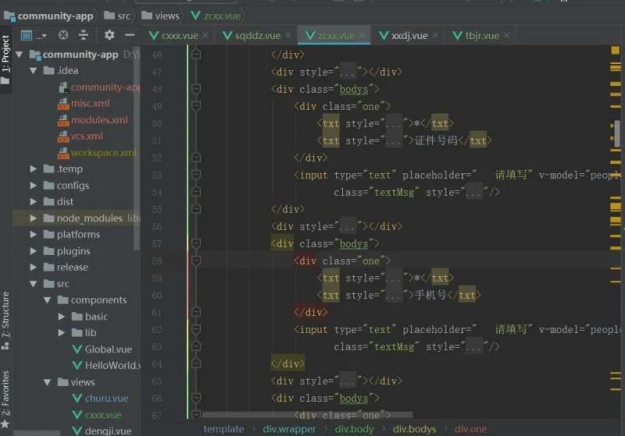Switch to the tbjr.vue tab
The image size is (625, 437).
point(478,36)
